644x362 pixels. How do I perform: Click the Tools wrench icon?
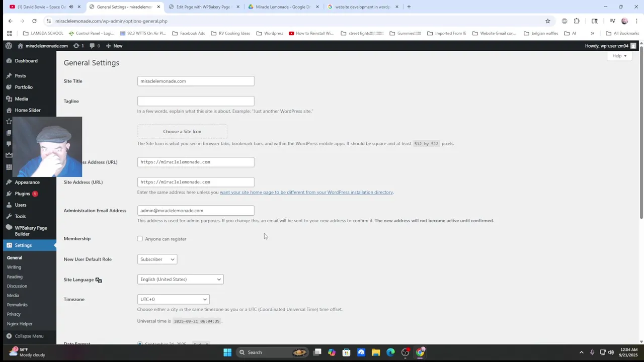click(x=9, y=216)
